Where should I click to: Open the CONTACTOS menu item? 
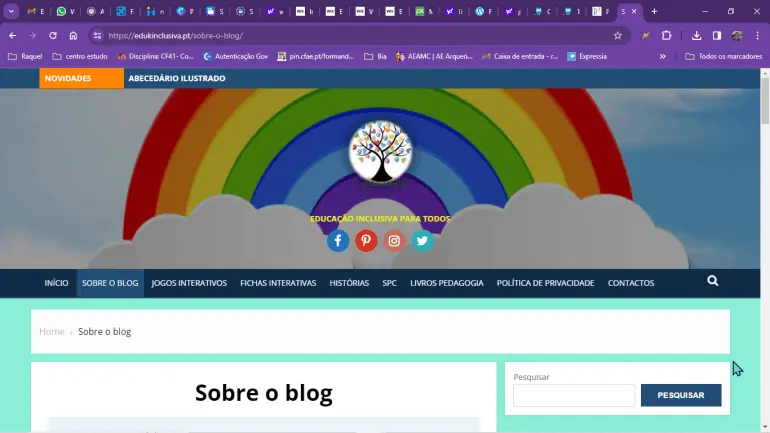631,283
